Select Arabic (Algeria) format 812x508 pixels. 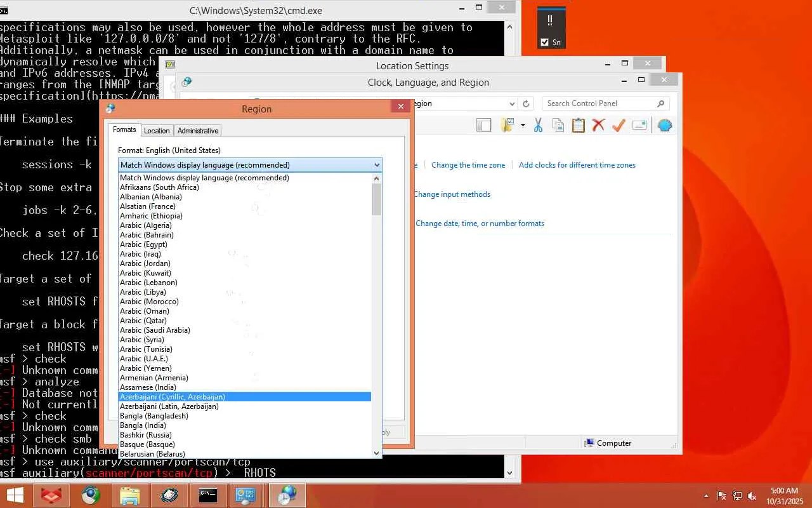click(245, 225)
